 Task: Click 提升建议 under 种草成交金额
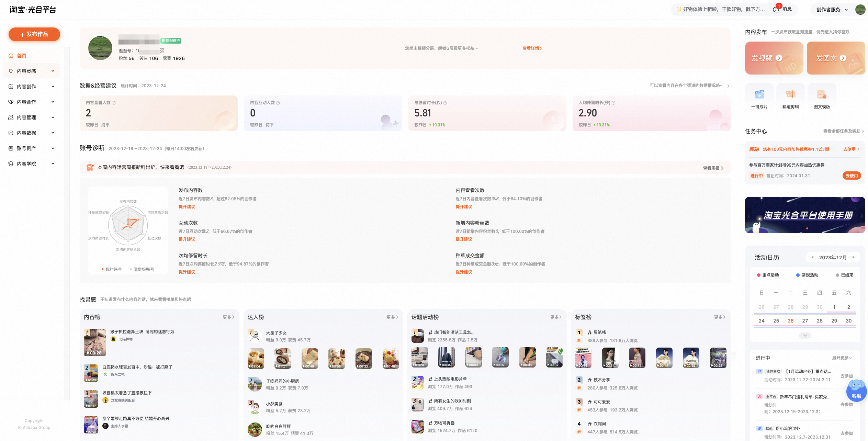coord(464,272)
